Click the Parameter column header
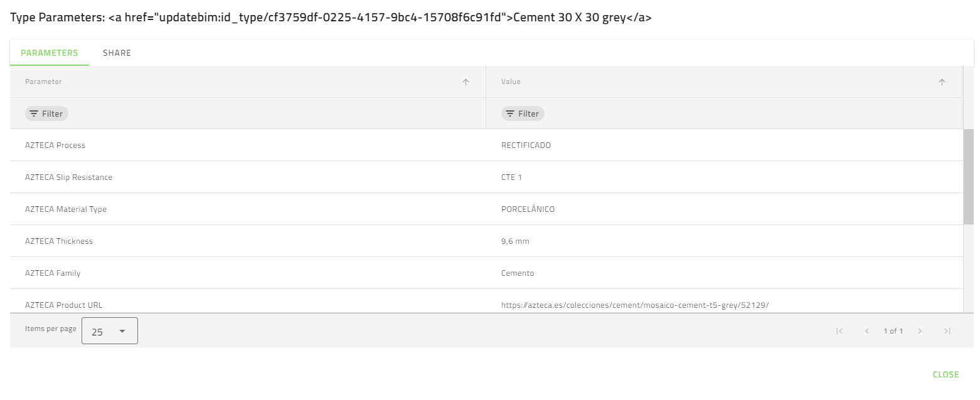 (44, 82)
